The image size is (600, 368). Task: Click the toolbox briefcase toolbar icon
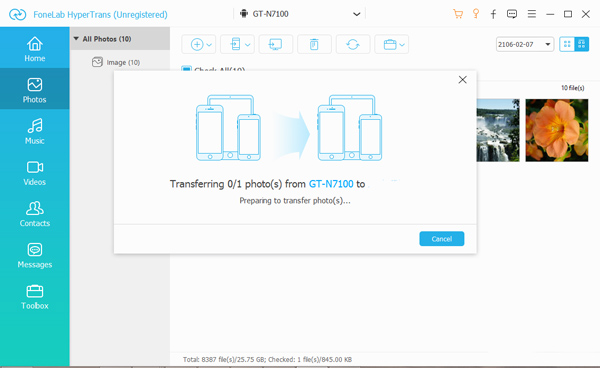[390, 44]
